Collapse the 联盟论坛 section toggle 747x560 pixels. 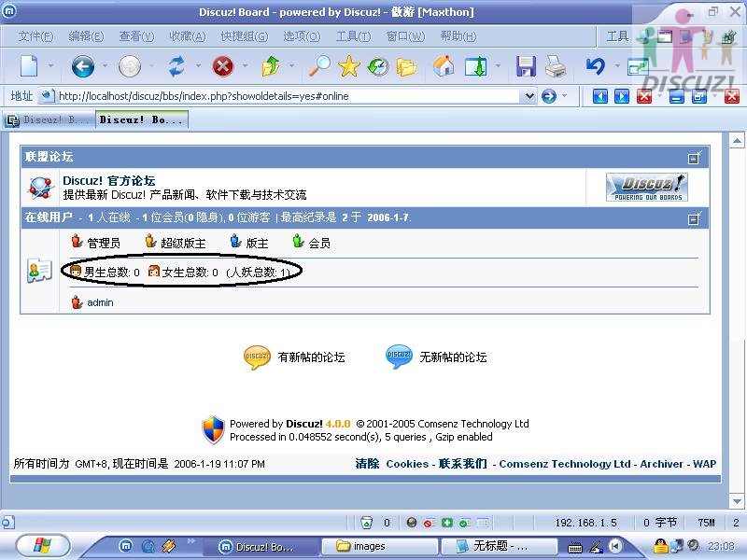coord(695,157)
